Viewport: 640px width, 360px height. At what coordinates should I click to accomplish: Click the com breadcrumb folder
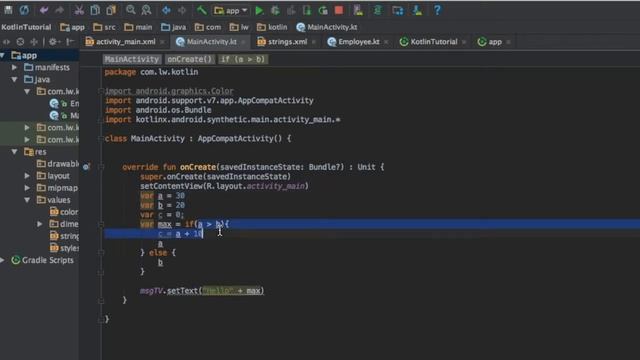tap(208, 27)
